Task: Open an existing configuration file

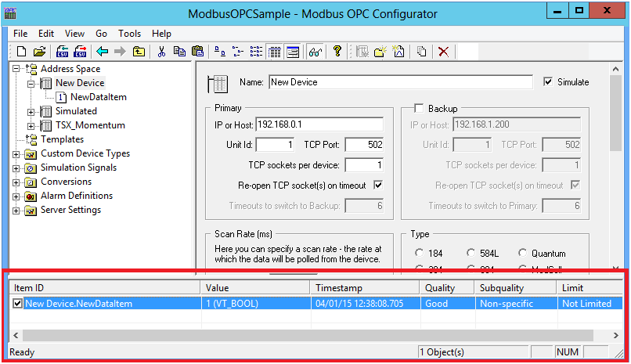Action: (39, 52)
